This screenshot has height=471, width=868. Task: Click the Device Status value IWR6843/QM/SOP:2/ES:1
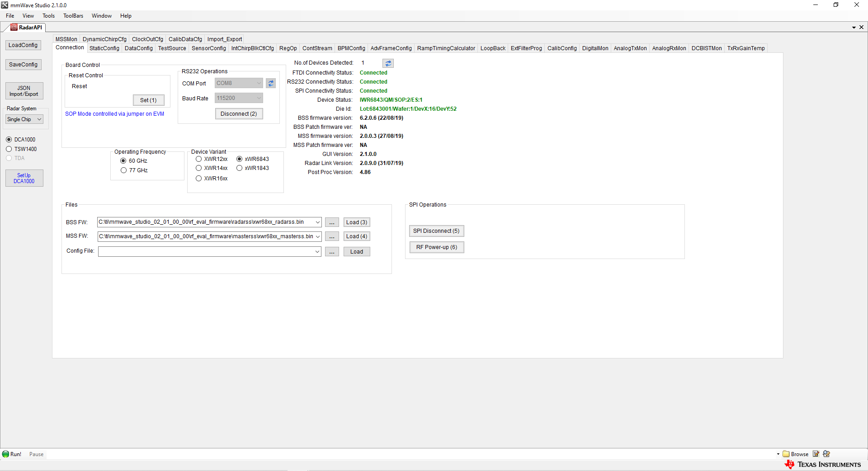pos(391,100)
